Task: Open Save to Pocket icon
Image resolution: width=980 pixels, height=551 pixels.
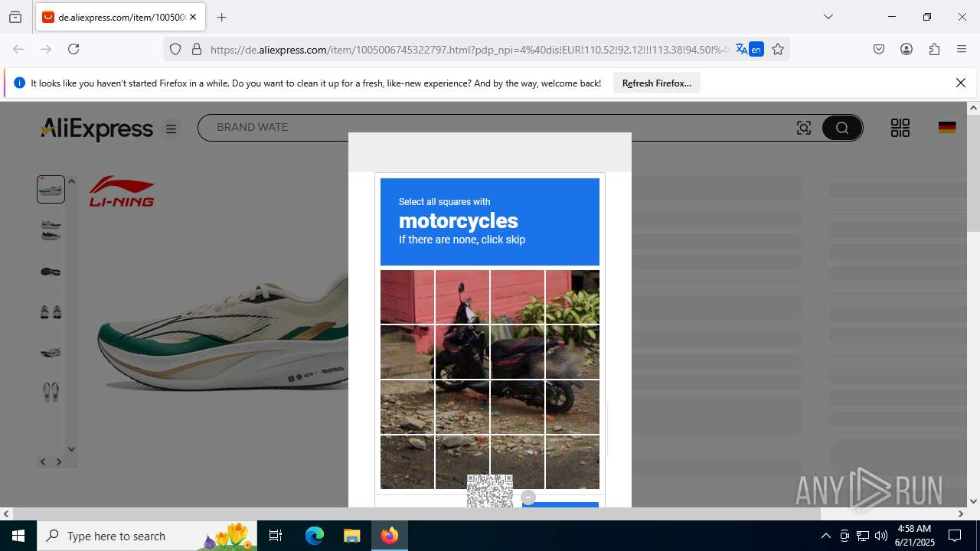Action: click(879, 49)
